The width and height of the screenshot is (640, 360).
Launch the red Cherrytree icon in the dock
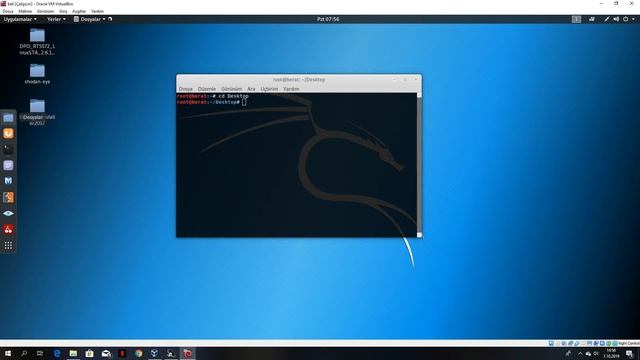tap(8, 229)
